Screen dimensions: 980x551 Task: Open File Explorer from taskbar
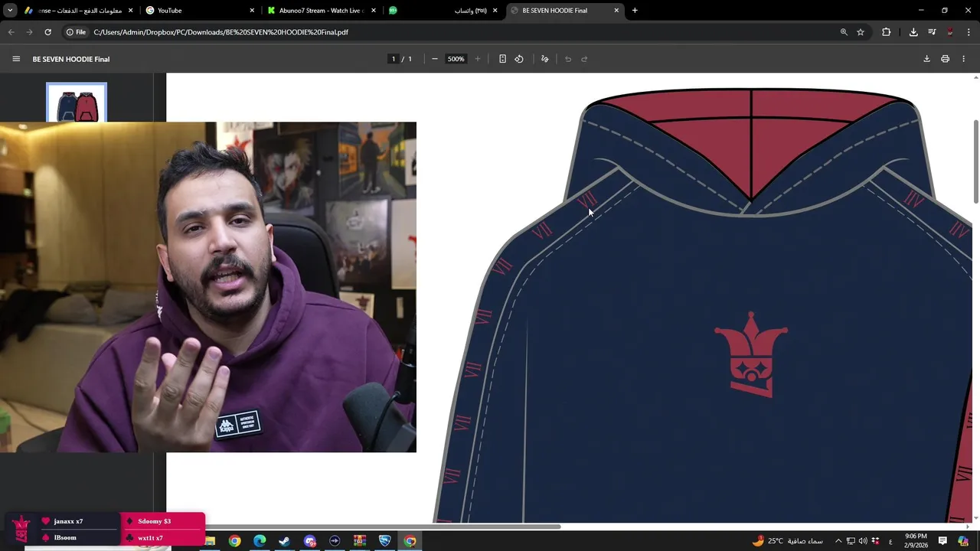pyautogui.click(x=210, y=541)
